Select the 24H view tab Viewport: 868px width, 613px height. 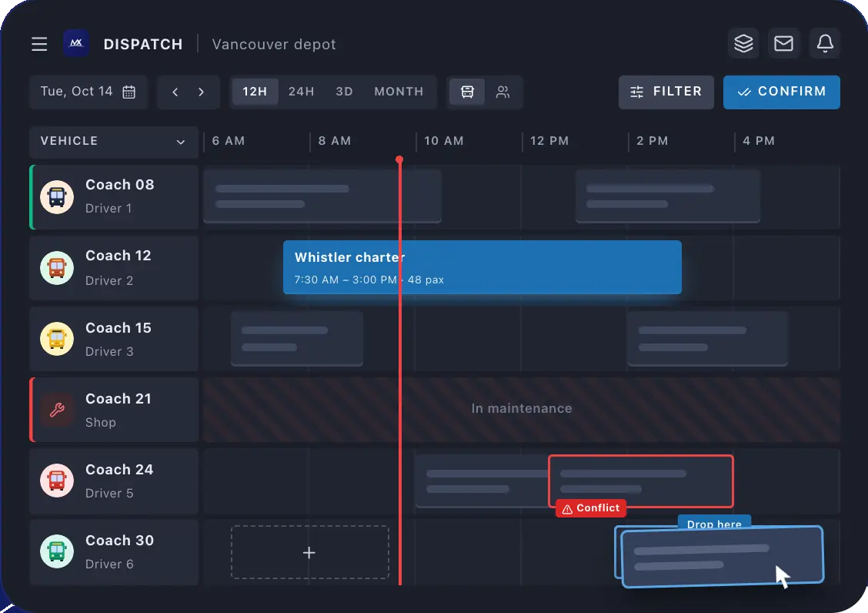tap(301, 92)
